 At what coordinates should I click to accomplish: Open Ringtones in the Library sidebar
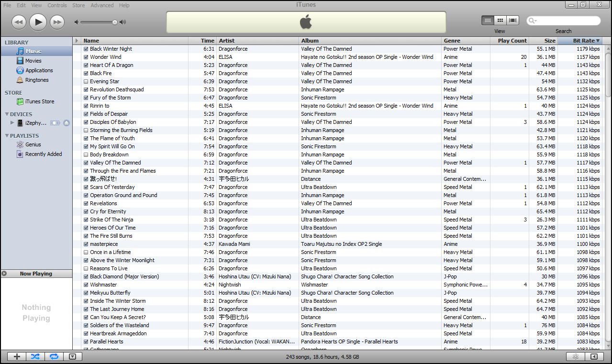pos(36,80)
